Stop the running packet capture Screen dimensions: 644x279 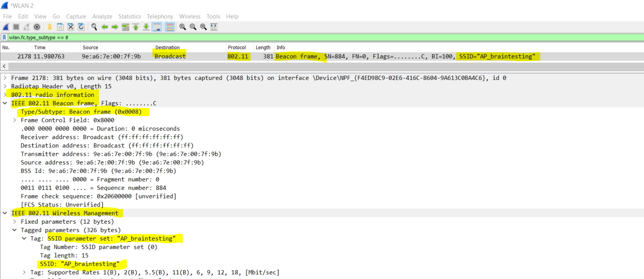[16, 27]
